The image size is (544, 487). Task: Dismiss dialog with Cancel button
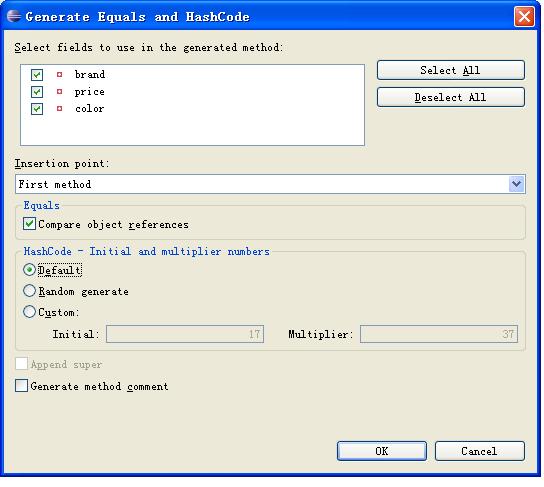pos(479,451)
